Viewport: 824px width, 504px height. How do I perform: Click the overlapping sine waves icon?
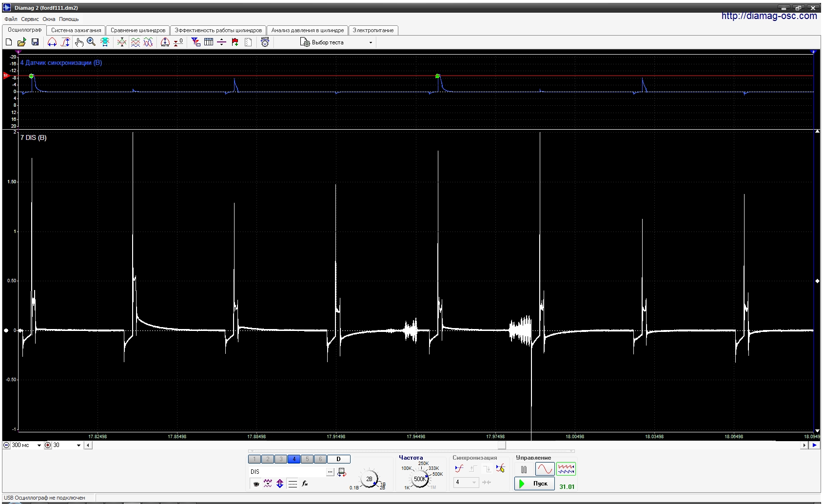pyautogui.click(x=148, y=42)
